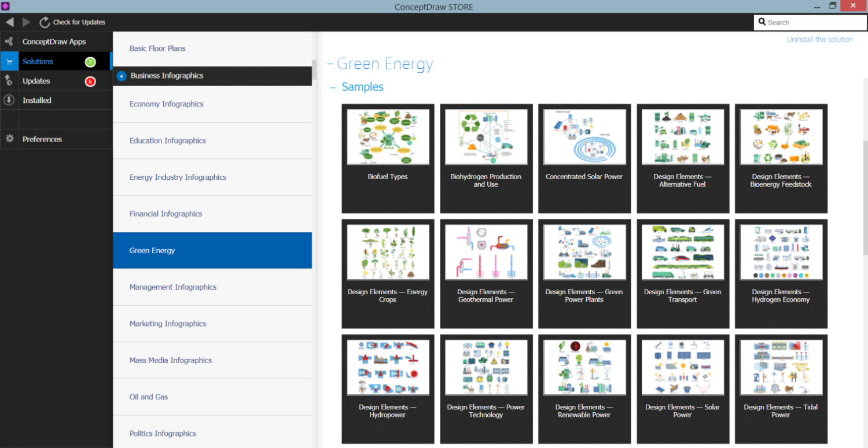This screenshot has height=448, width=868.
Task: Click the Check for Updates refresh icon
Action: coord(45,22)
